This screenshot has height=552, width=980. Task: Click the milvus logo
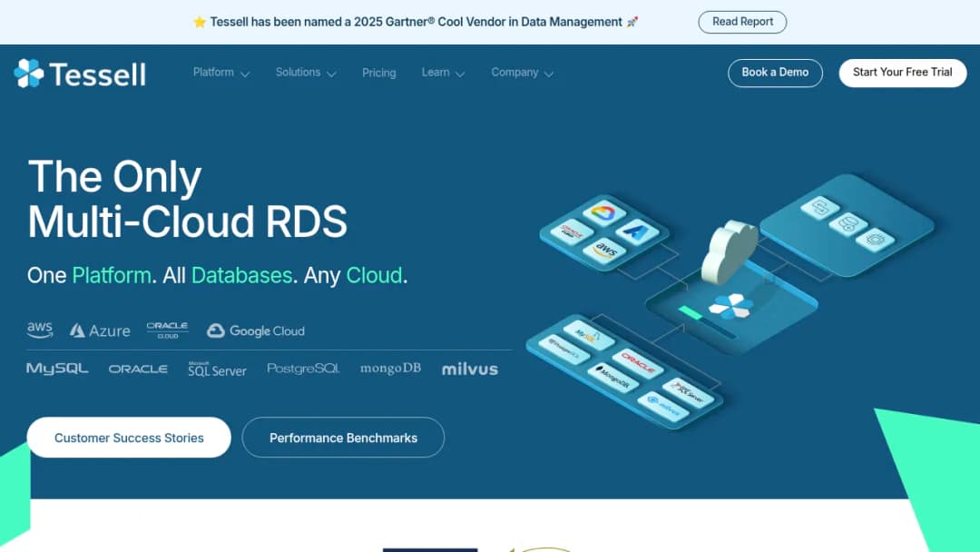click(x=470, y=369)
